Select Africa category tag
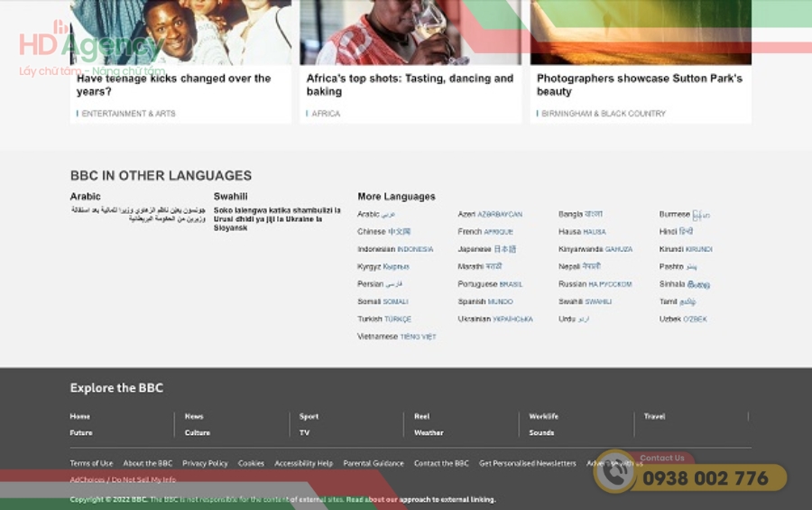 coord(326,114)
